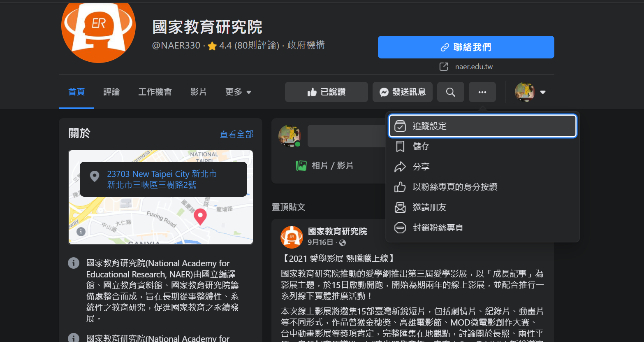Click the link icon in 聯絡我們 button
This screenshot has width=644, height=342.
(445, 47)
